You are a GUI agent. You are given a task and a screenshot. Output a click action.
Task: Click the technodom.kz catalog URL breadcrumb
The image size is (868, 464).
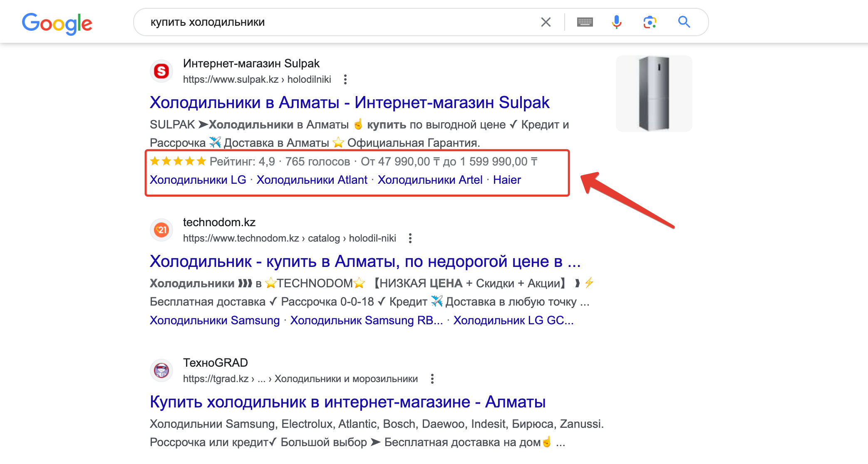[289, 238]
